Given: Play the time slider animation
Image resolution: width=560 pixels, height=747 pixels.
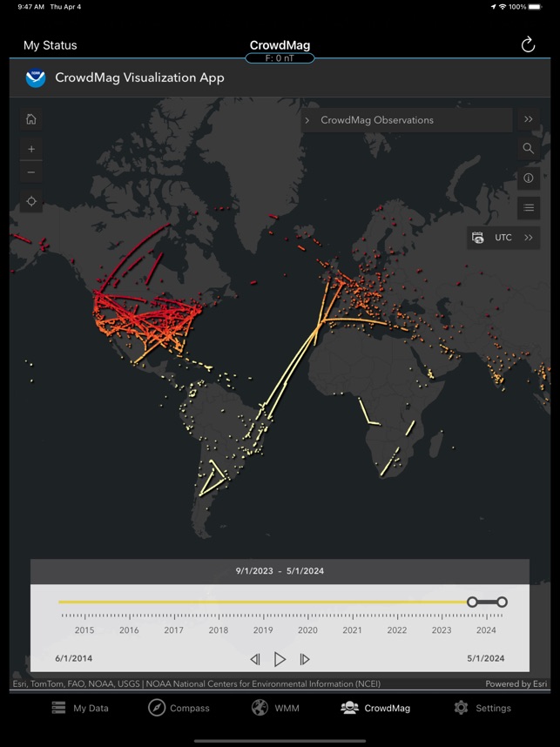Looking at the screenshot, I should (x=280, y=659).
